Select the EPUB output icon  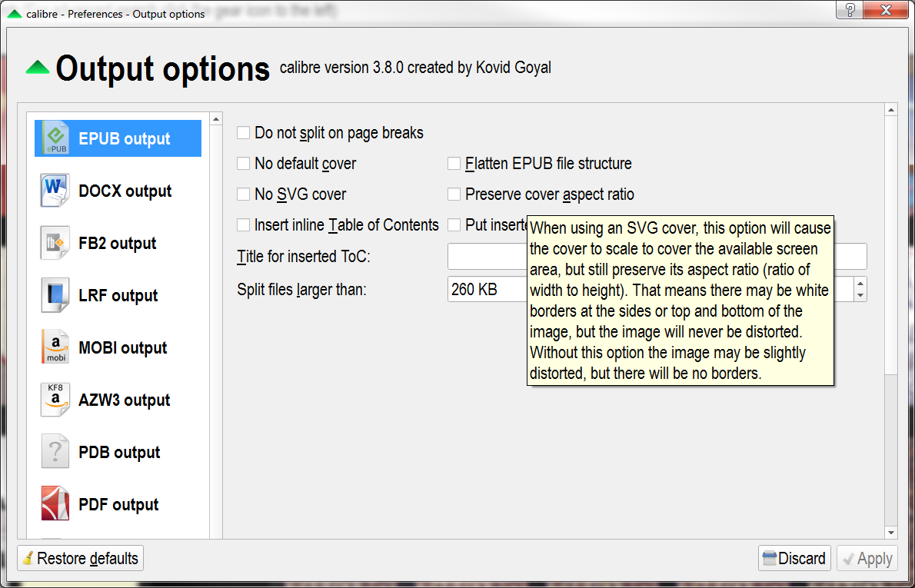pyautogui.click(x=55, y=138)
